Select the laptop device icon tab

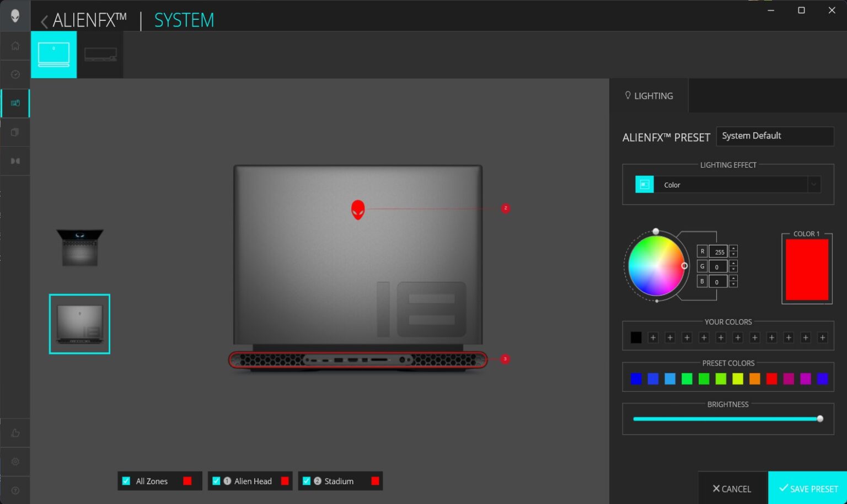pyautogui.click(x=53, y=55)
